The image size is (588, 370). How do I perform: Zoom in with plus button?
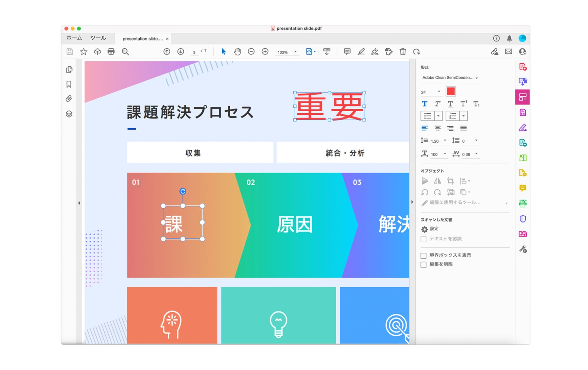coord(265,52)
